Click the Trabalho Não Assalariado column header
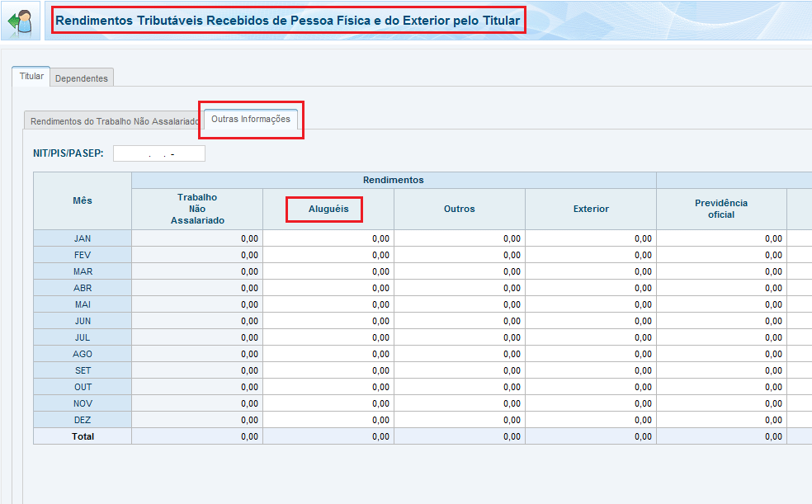812x504 pixels. pos(197,209)
